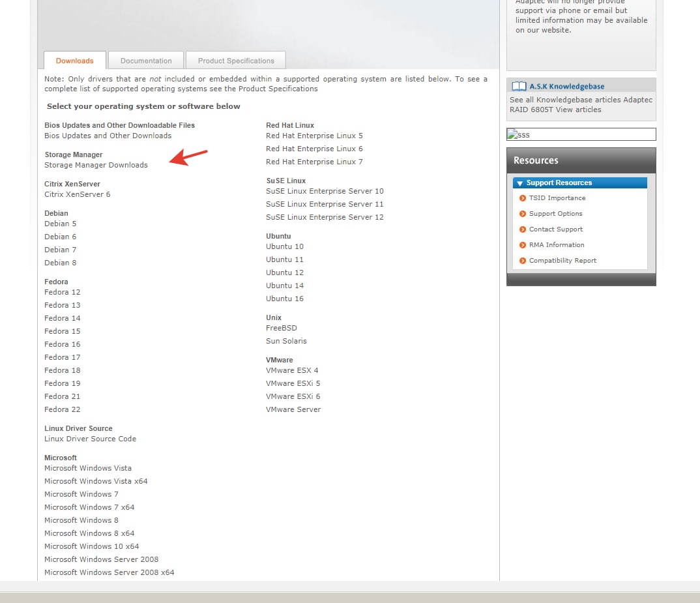Go to Contact Support page
The image size is (700, 603).
point(556,229)
